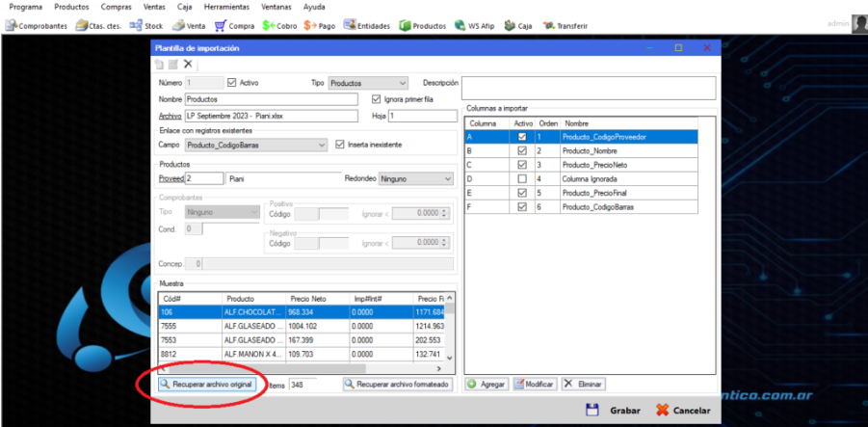The width and height of the screenshot is (868, 427).
Task: Toggle the Activo checkbox next to Número
Action: click(x=231, y=83)
